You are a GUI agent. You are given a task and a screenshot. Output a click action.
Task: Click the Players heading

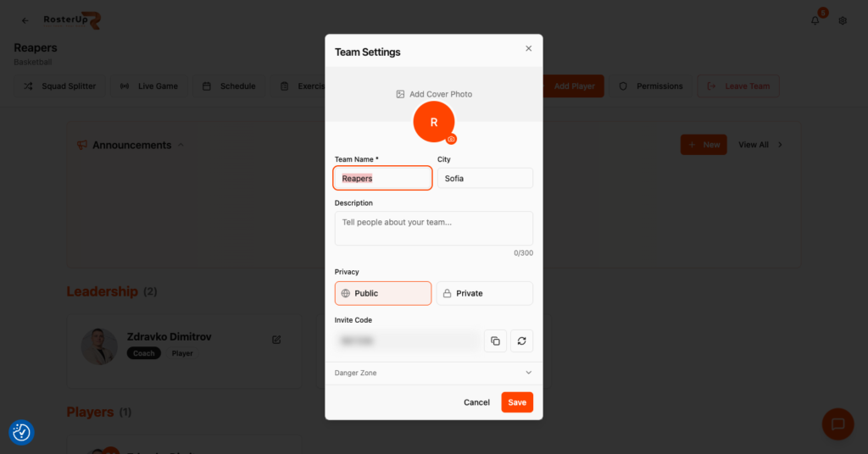coord(90,412)
